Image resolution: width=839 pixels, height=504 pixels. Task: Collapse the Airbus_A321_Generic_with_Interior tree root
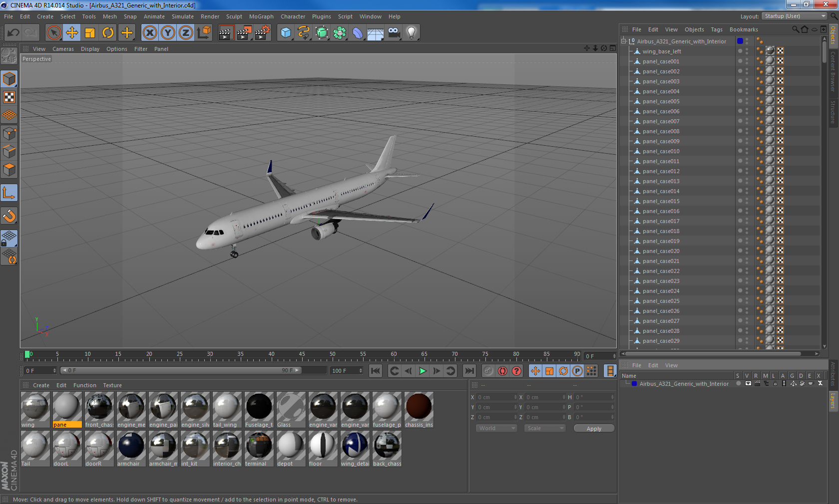[x=624, y=41]
